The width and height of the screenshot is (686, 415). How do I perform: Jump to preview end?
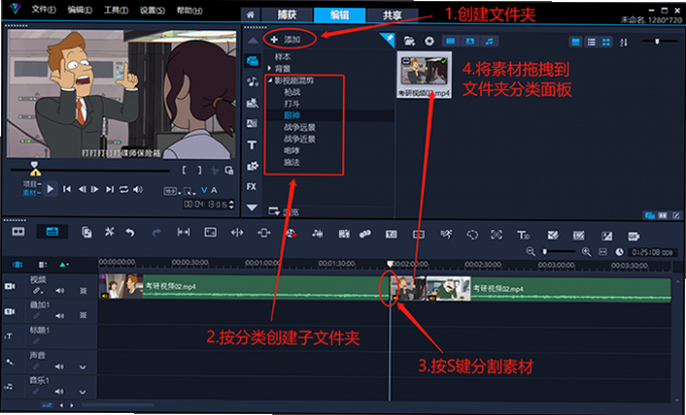[x=109, y=189]
